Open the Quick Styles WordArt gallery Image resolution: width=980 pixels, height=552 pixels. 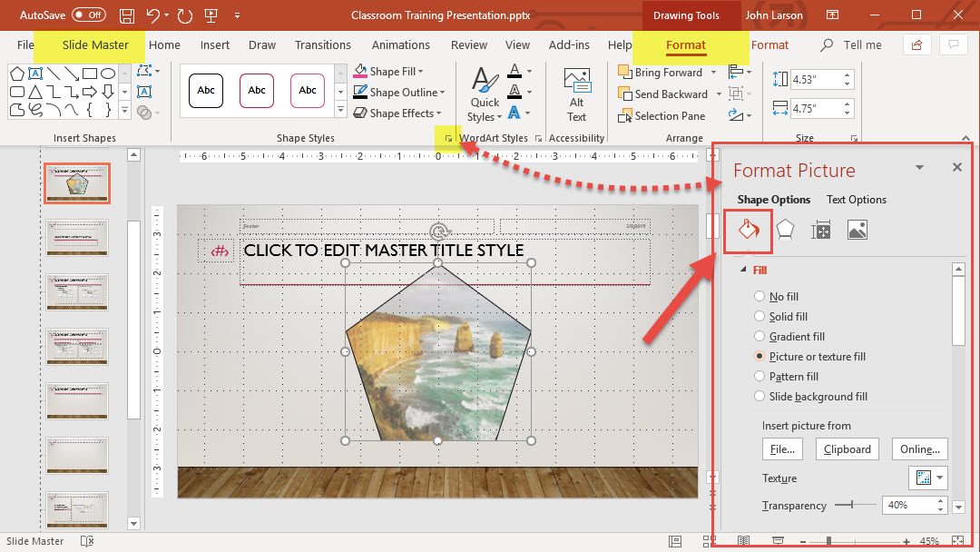pyautogui.click(x=485, y=94)
